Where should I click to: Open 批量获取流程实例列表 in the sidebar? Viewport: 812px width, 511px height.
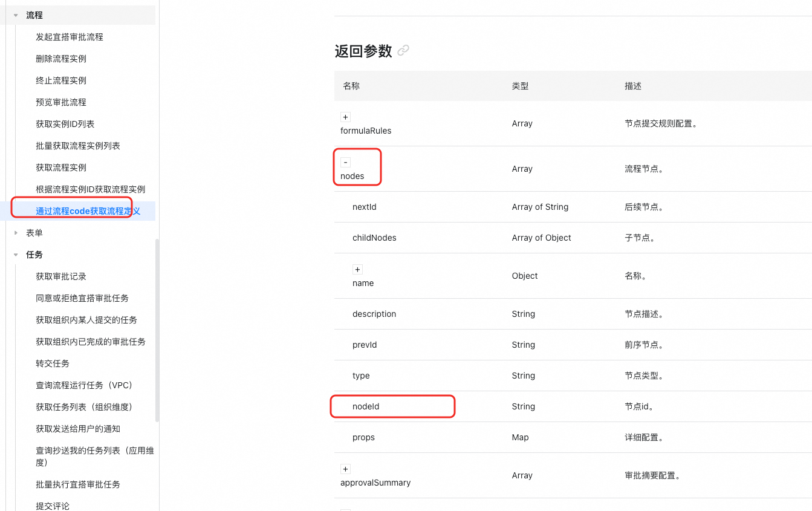tap(78, 146)
